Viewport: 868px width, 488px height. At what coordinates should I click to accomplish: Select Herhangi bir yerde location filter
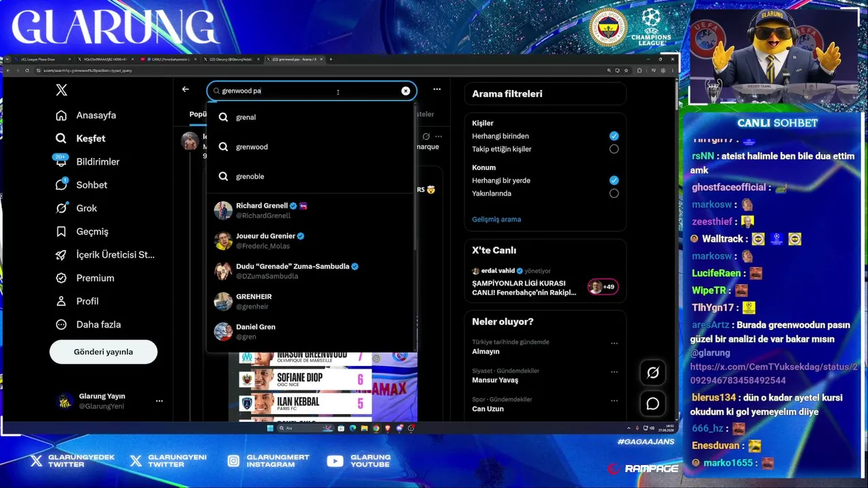614,180
